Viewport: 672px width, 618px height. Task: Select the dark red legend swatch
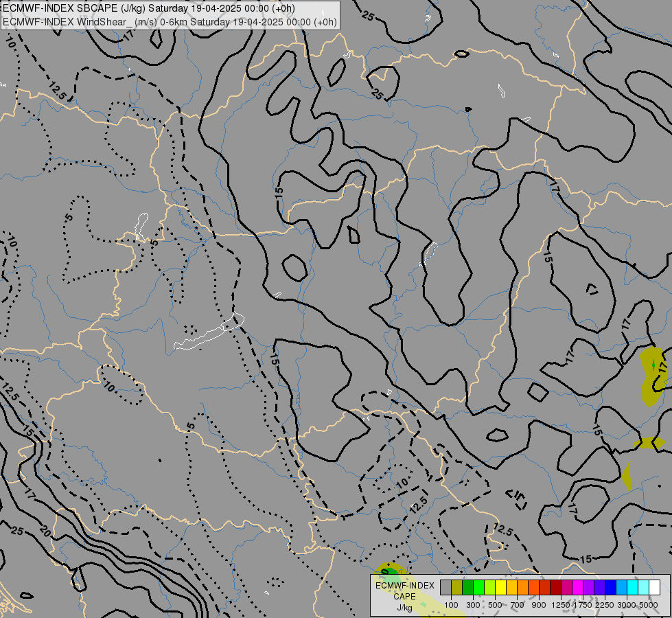tap(556, 587)
